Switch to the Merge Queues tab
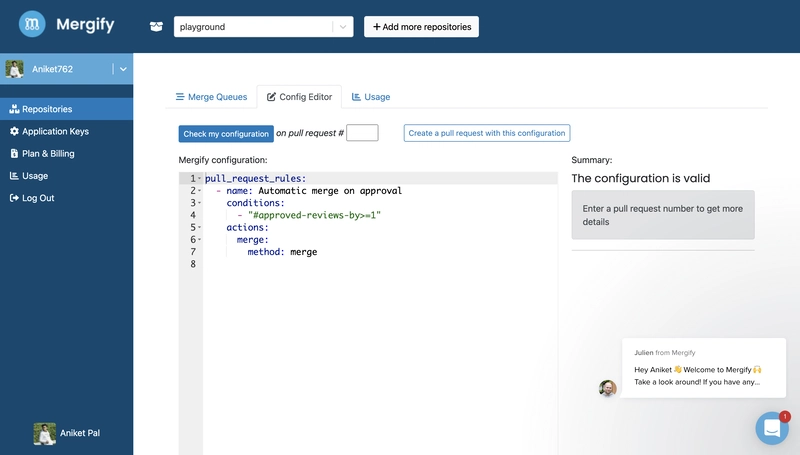Screen dimensions: 800x455 pyautogui.click(x=211, y=97)
